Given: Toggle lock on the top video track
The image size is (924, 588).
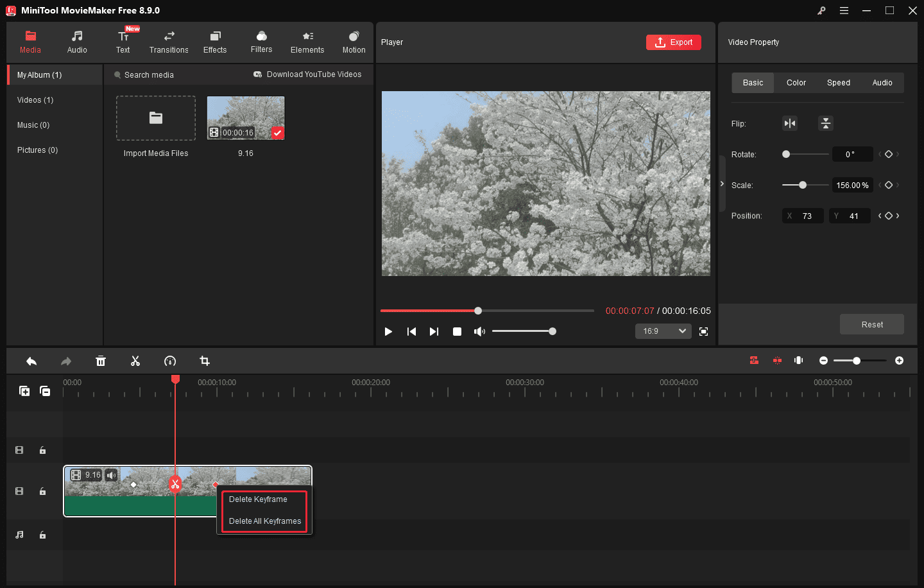Looking at the screenshot, I should point(42,451).
